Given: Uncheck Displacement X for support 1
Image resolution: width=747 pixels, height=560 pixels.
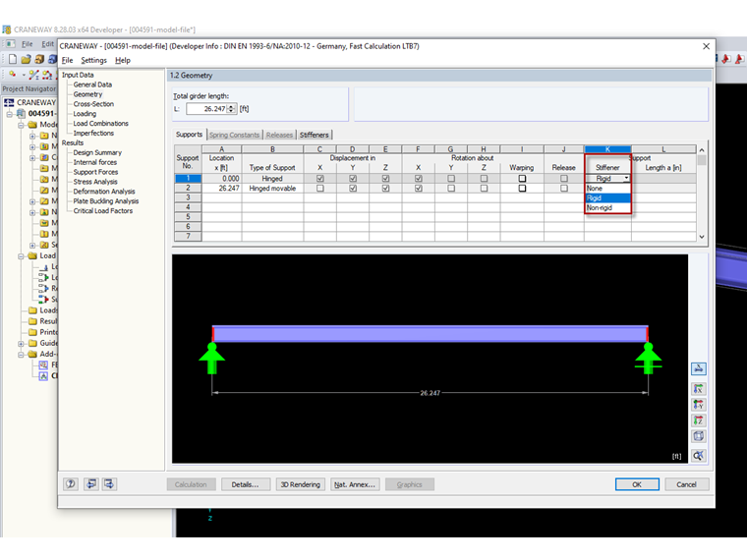Looking at the screenshot, I should coord(320,179).
